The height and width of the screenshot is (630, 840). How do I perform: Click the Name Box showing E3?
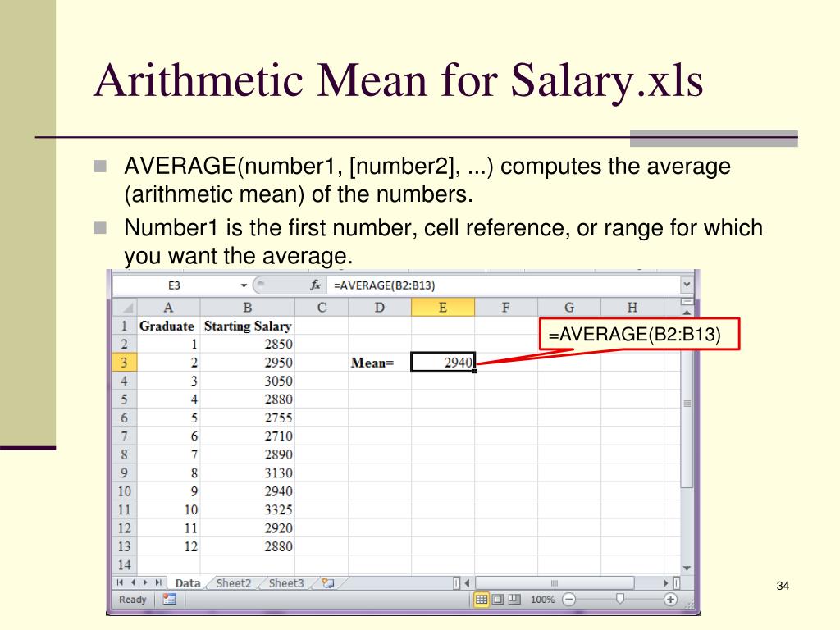pos(174,285)
